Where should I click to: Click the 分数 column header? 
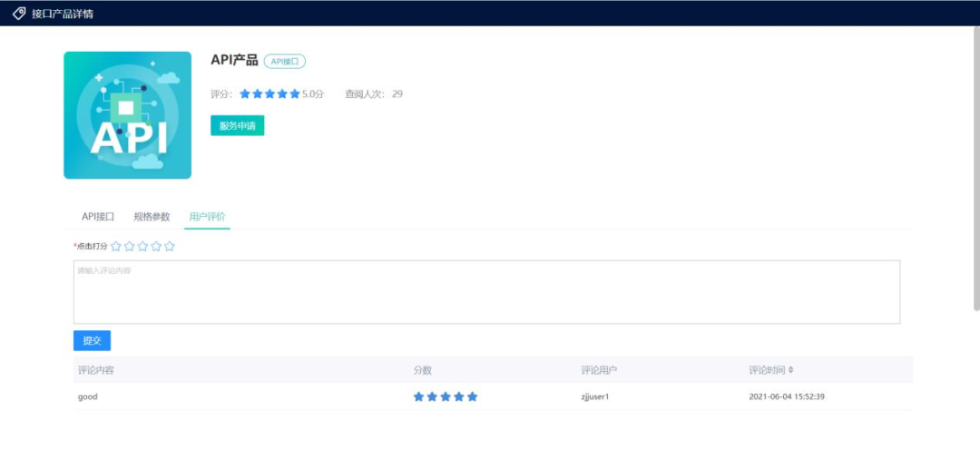pos(423,370)
